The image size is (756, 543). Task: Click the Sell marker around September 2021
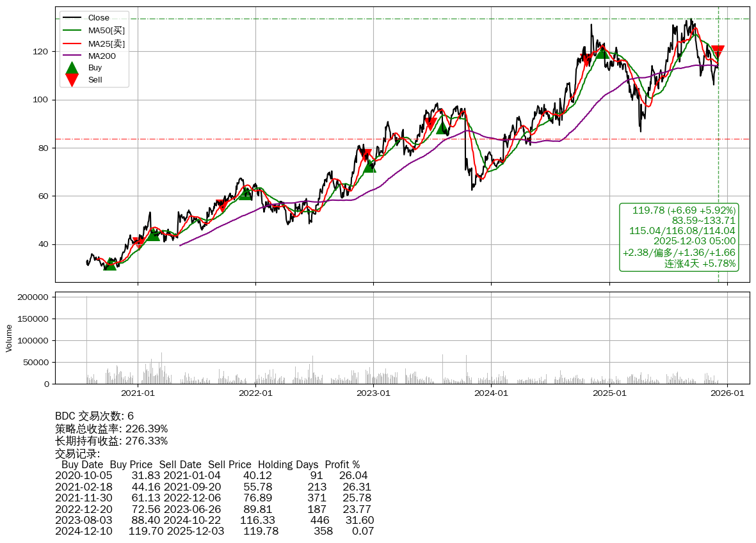tap(221, 206)
